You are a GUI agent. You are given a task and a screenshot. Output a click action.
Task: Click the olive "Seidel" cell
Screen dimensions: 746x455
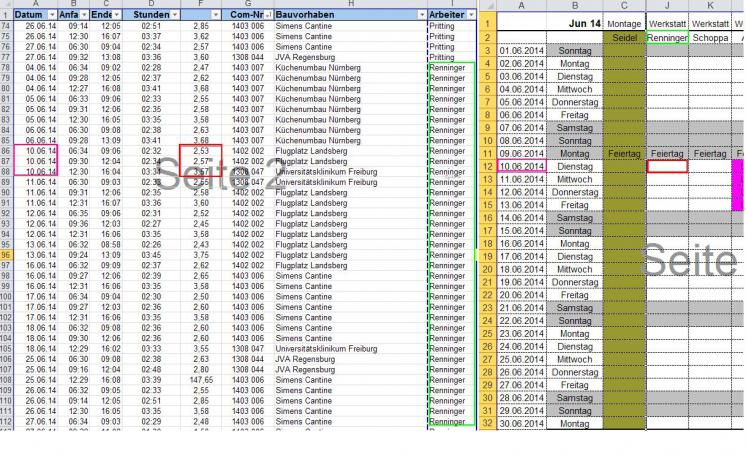coord(624,38)
